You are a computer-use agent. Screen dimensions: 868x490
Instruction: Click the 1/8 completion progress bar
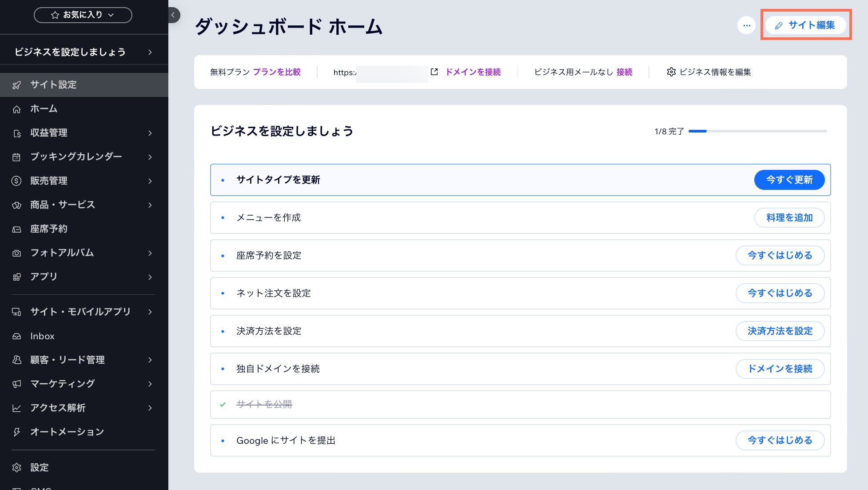[757, 131]
